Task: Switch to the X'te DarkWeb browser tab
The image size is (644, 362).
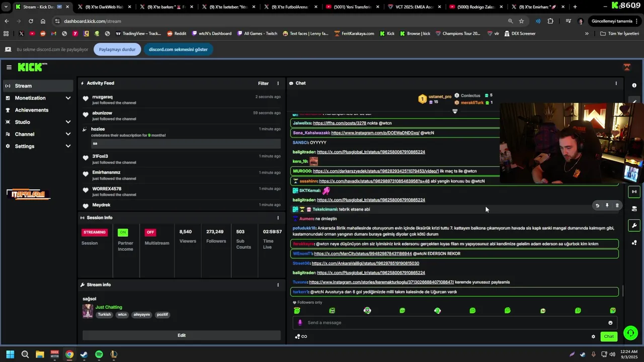Action: tap(105, 7)
